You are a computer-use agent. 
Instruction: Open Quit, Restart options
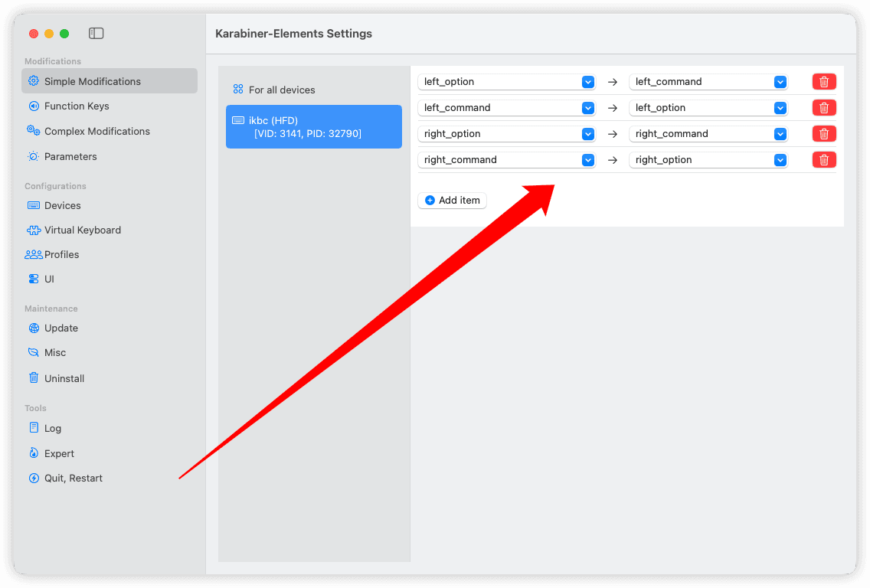[x=73, y=479]
